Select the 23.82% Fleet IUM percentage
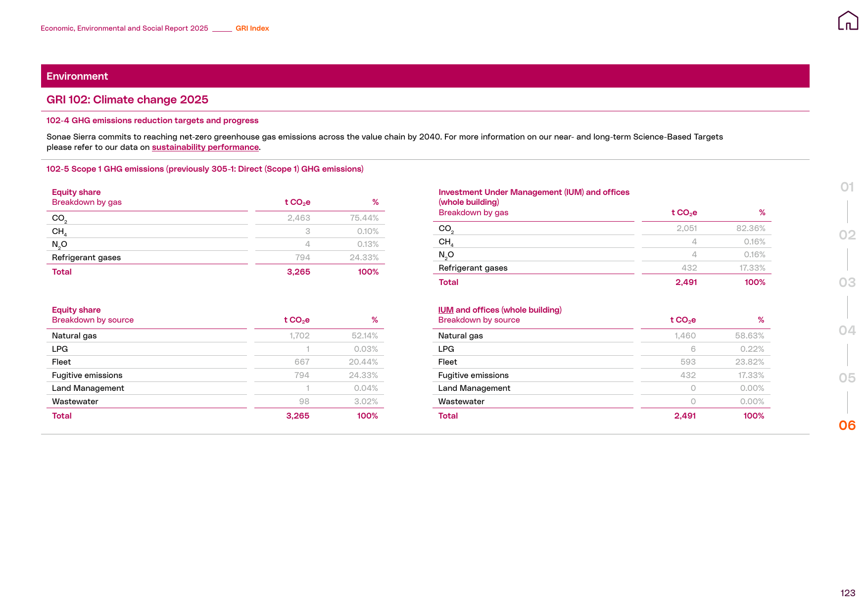 [x=750, y=362]
